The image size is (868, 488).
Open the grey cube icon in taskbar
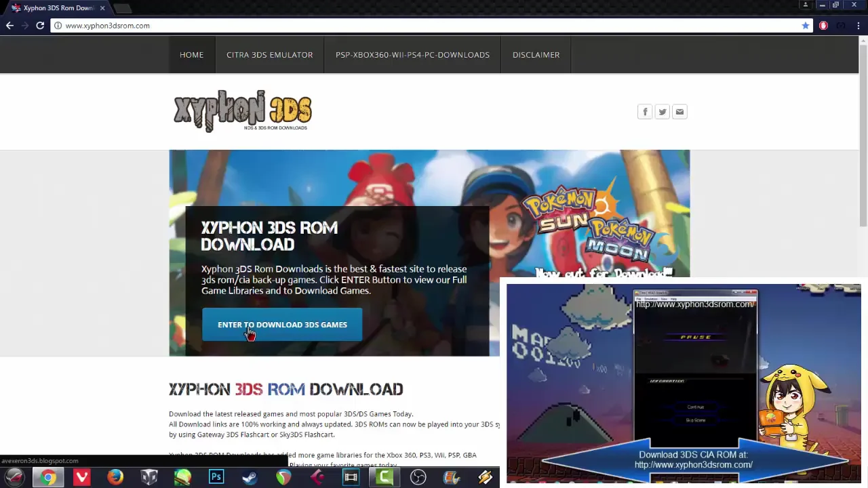pyautogui.click(x=149, y=477)
